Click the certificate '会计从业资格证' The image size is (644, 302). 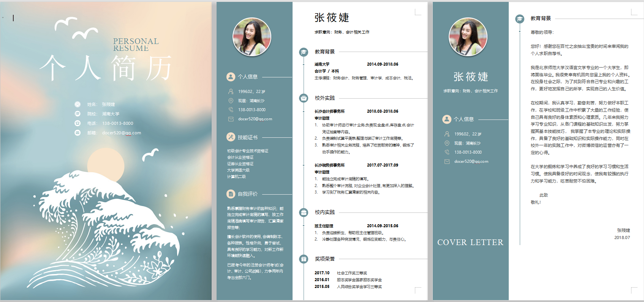pyautogui.click(x=241, y=157)
